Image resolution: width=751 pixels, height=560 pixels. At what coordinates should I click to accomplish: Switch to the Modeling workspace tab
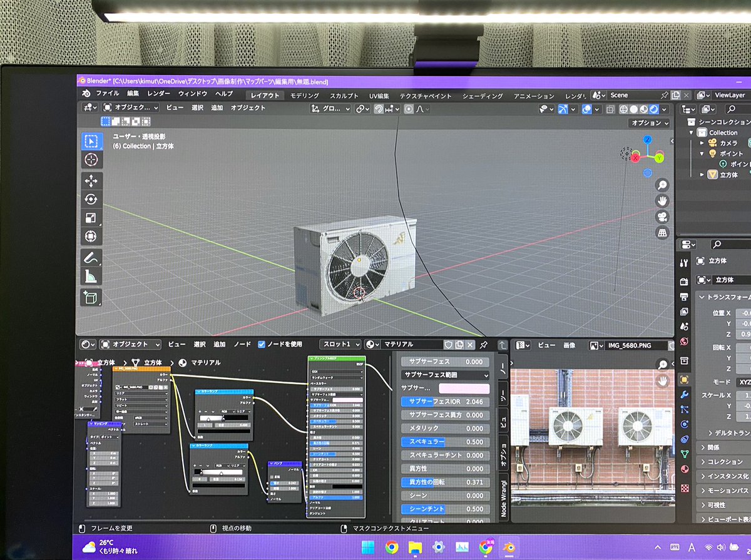[x=305, y=96]
